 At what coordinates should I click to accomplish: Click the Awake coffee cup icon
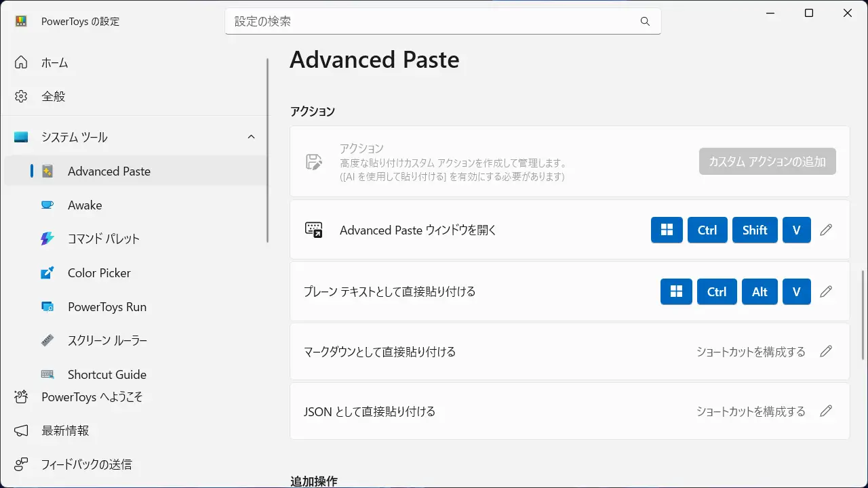coord(47,205)
